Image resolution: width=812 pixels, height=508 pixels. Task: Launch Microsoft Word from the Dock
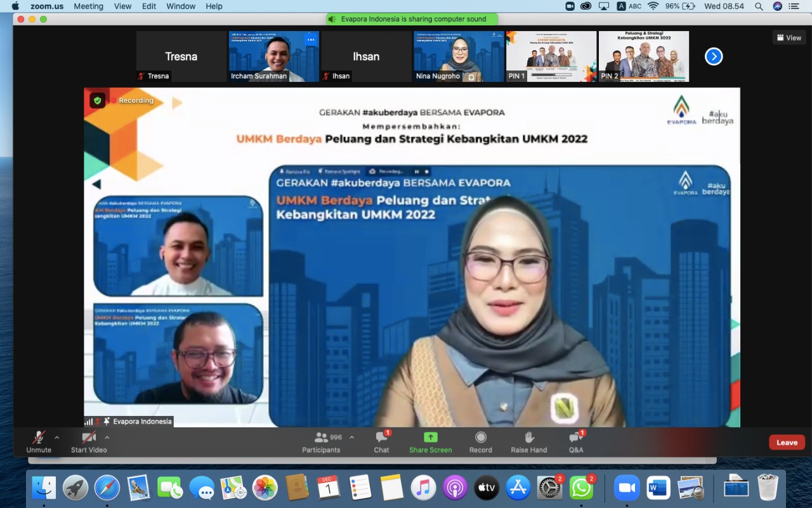click(x=657, y=488)
